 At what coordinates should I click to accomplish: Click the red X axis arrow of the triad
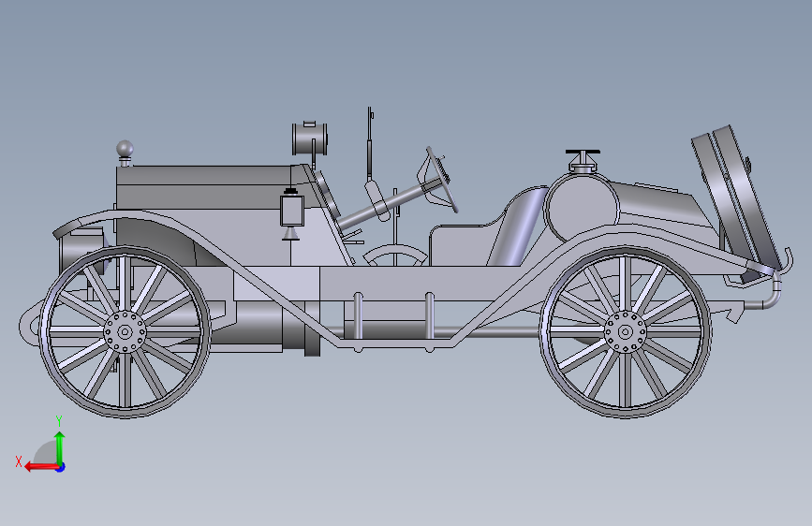coord(40,467)
